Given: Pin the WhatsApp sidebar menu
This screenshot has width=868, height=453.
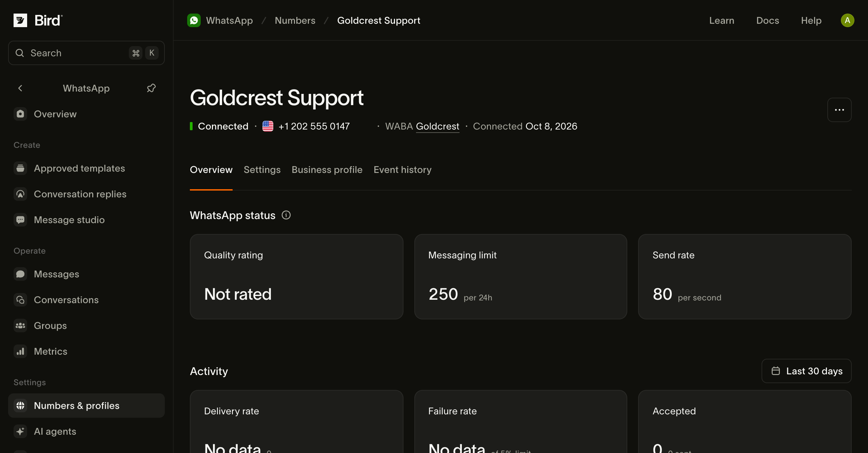Looking at the screenshot, I should pos(151,88).
